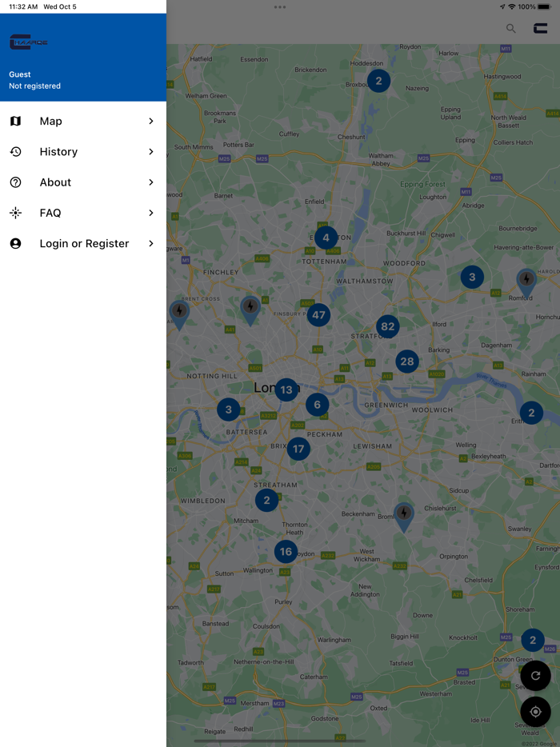
Task: Open the About menu item
Action: [x=56, y=182]
